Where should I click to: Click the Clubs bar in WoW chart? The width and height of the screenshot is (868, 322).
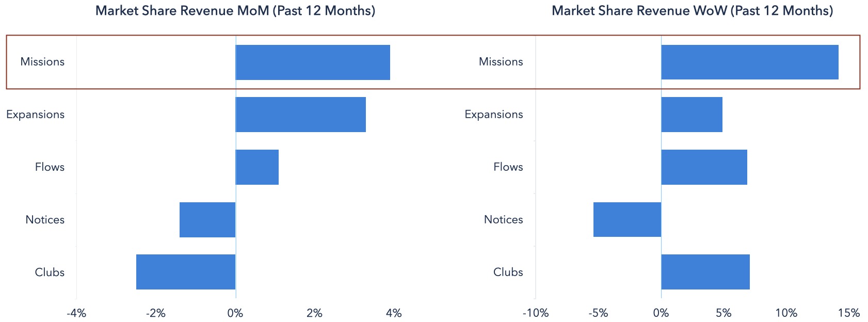coord(705,272)
